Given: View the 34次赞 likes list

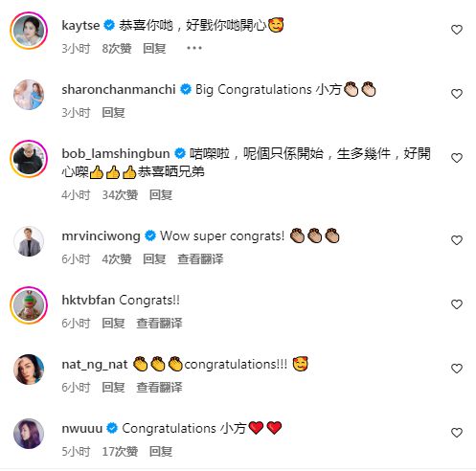Looking at the screenshot, I should [120, 195].
